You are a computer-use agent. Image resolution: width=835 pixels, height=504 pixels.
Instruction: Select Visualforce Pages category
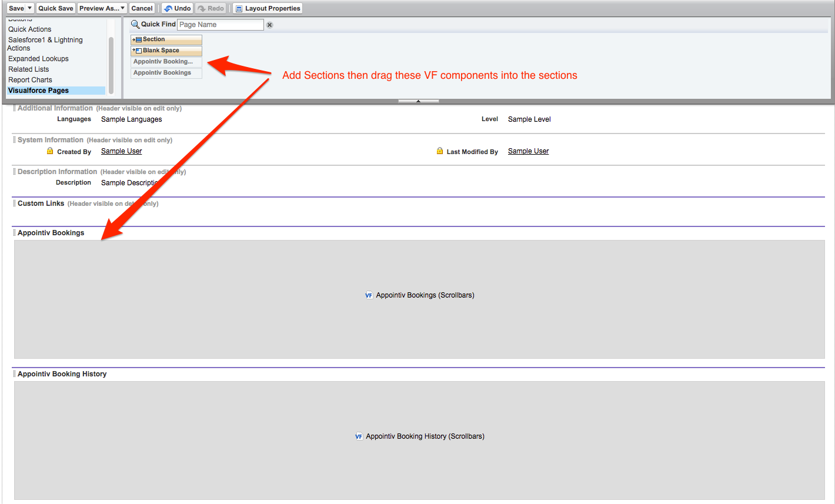[56, 91]
